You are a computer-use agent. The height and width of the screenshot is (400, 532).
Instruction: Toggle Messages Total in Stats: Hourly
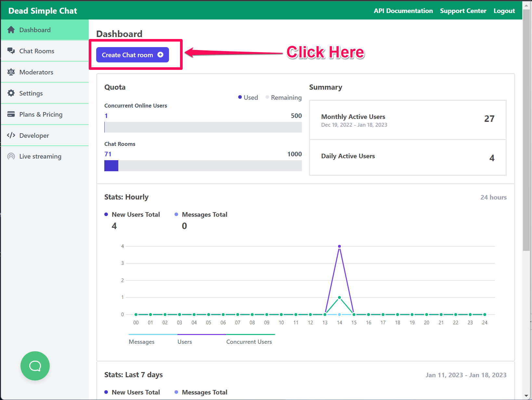(201, 214)
